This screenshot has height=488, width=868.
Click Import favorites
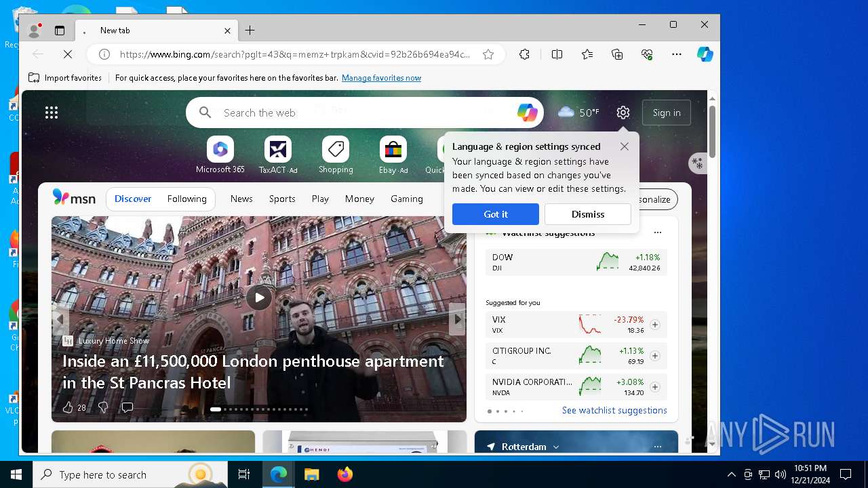[x=65, y=78]
